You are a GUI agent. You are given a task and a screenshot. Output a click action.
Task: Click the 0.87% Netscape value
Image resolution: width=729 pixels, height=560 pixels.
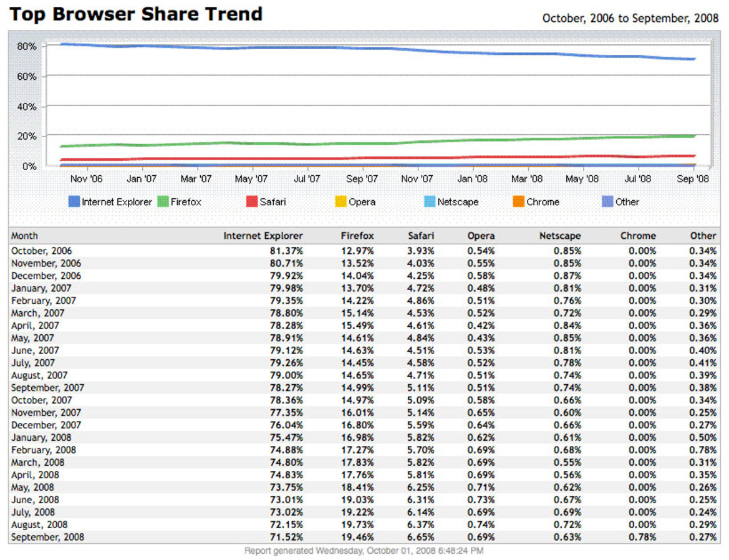tap(567, 276)
